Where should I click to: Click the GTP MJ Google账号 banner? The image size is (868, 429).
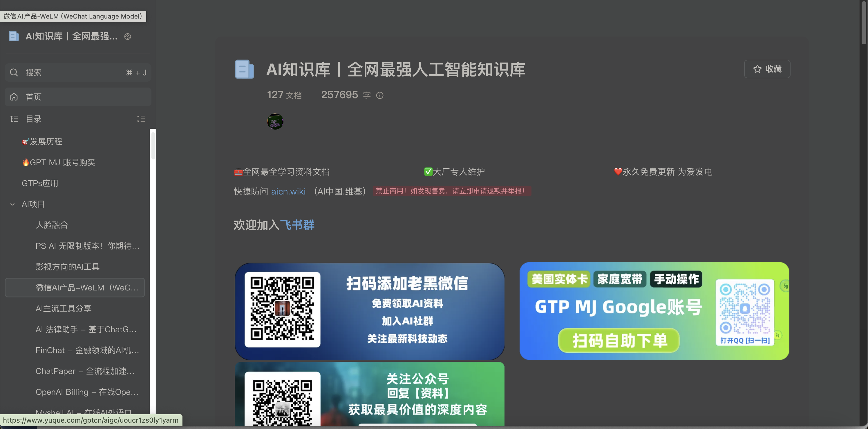[x=654, y=311]
